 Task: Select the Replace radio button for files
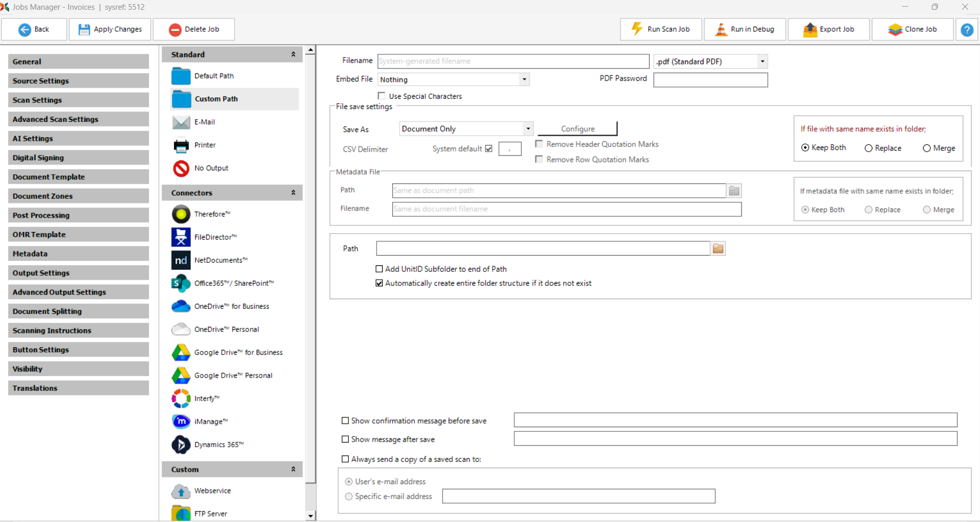(x=868, y=148)
